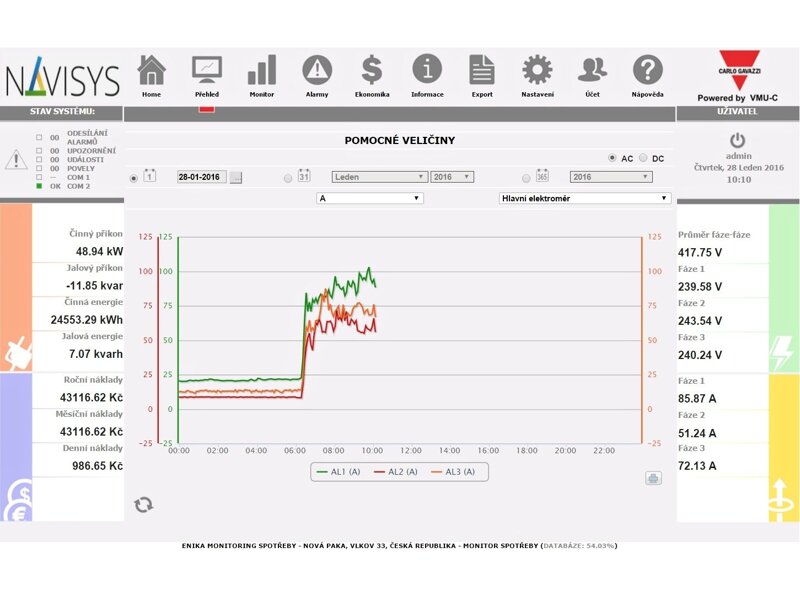Screen dimensions: 800x600
Task: Open the date picker button beside date
Action: coord(236,178)
